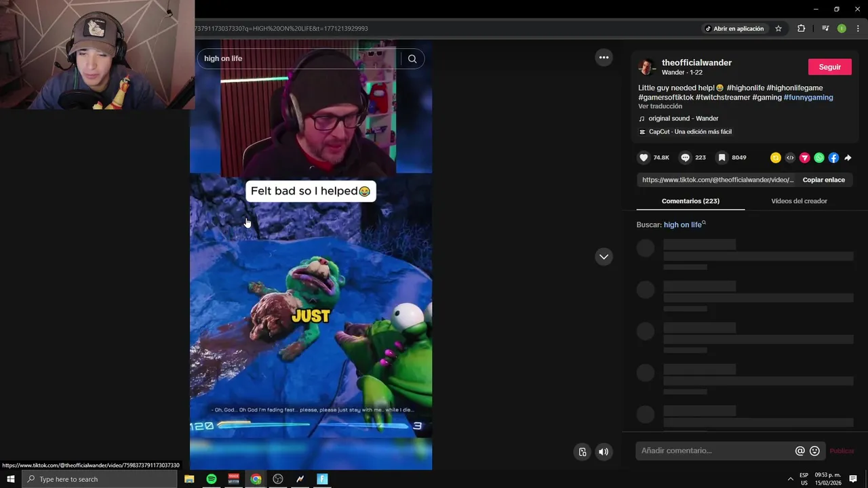Bookmark this page with the star icon
868x488 pixels.
click(778, 28)
